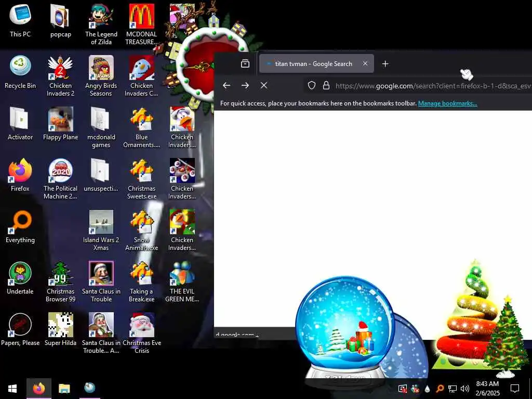
Task: Go back one page in Firefox
Action: [x=227, y=86]
